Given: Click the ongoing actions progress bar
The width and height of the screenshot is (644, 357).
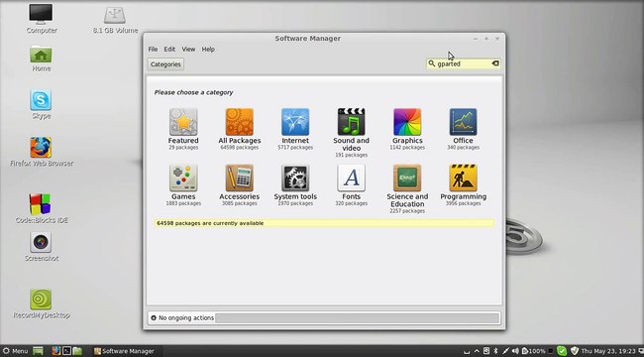Looking at the screenshot, I should point(358,318).
